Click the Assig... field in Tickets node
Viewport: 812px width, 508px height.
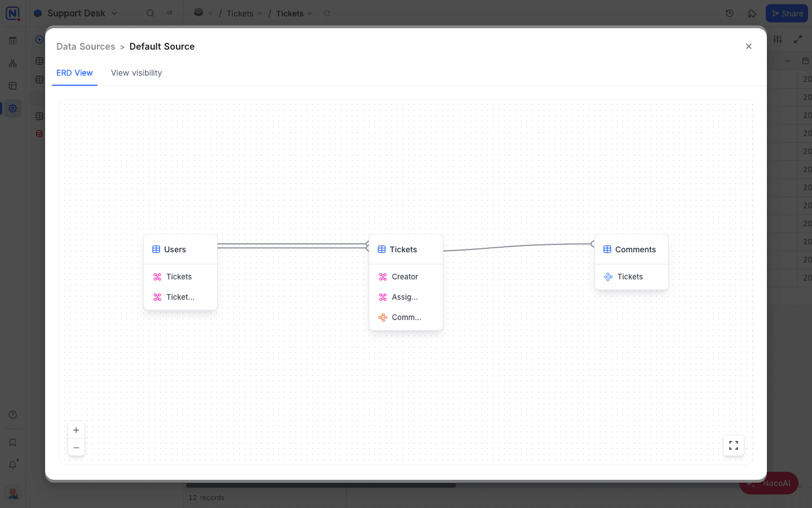406,297
